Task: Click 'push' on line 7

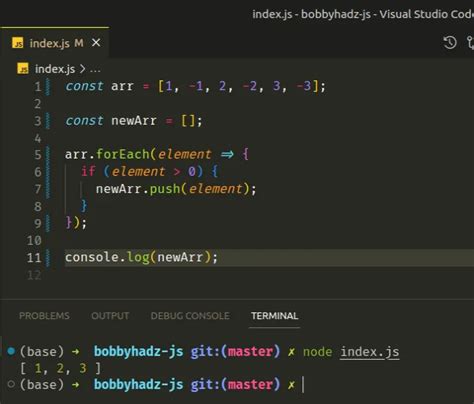Action: coord(165,189)
